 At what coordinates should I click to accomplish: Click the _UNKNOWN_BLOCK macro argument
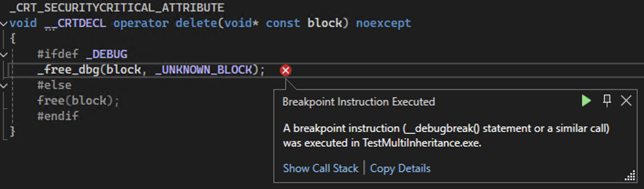pos(204,70)
